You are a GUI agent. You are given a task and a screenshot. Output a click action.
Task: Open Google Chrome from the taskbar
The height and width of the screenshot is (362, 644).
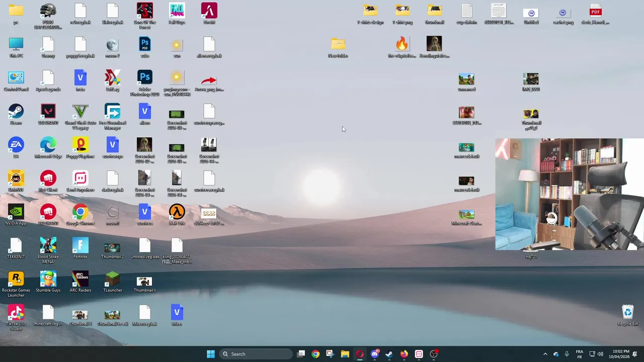click(315, 354)
